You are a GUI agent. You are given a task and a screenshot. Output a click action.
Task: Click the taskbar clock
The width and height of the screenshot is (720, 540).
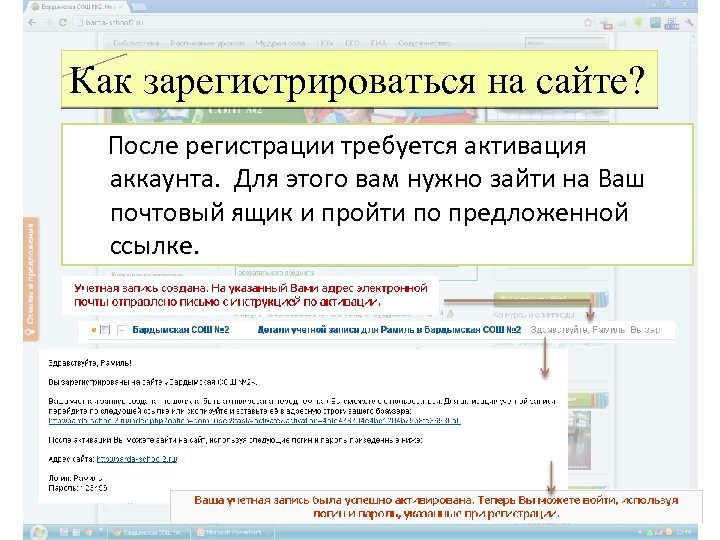(x=684, y=533)
